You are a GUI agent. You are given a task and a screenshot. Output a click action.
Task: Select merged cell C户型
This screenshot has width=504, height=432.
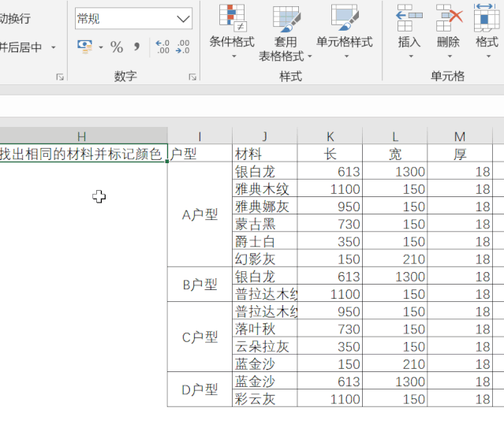tap(200, 337)
